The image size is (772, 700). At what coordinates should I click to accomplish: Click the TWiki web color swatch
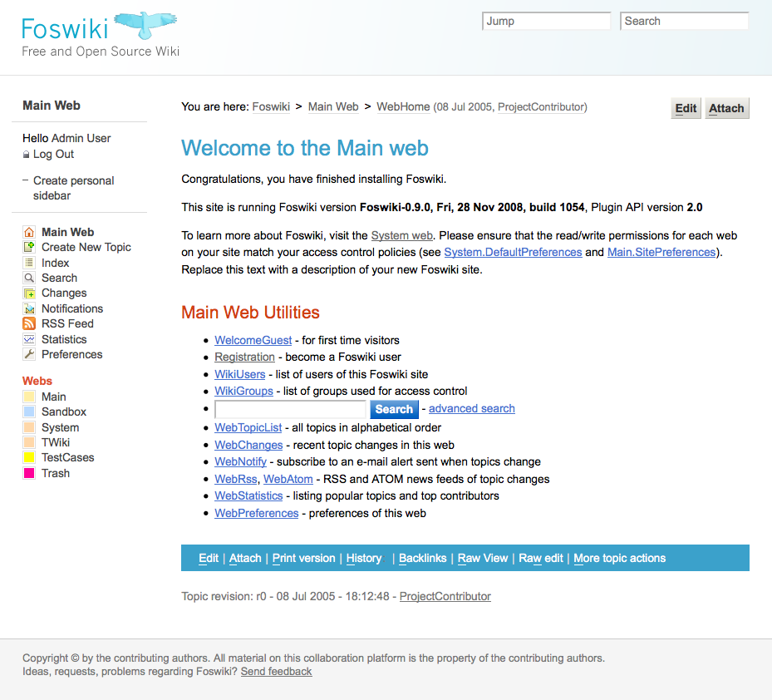coord(30,442)
